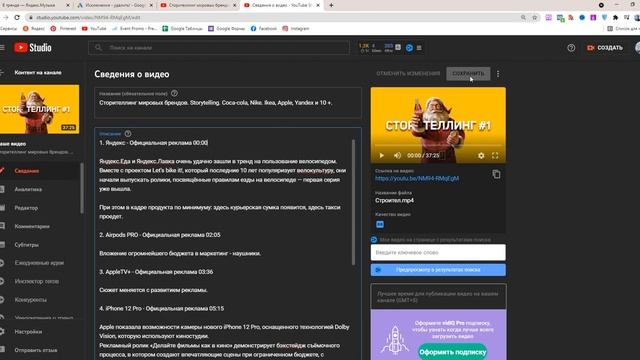Screen dimensions: 640x360
Task: Click the vidIQ blue round icon in header
Action: pyautogui.click(x=409, y=48)
